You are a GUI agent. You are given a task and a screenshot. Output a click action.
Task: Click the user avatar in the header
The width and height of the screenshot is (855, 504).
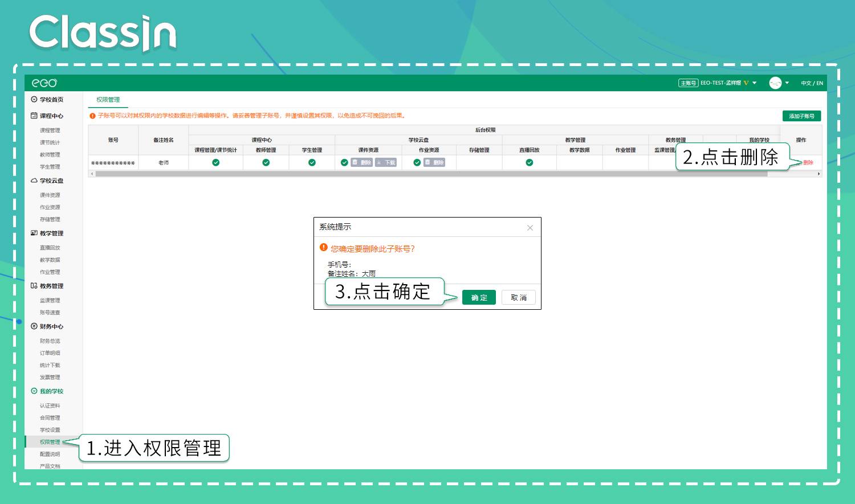pyautogui.click(x=775, y=83)
